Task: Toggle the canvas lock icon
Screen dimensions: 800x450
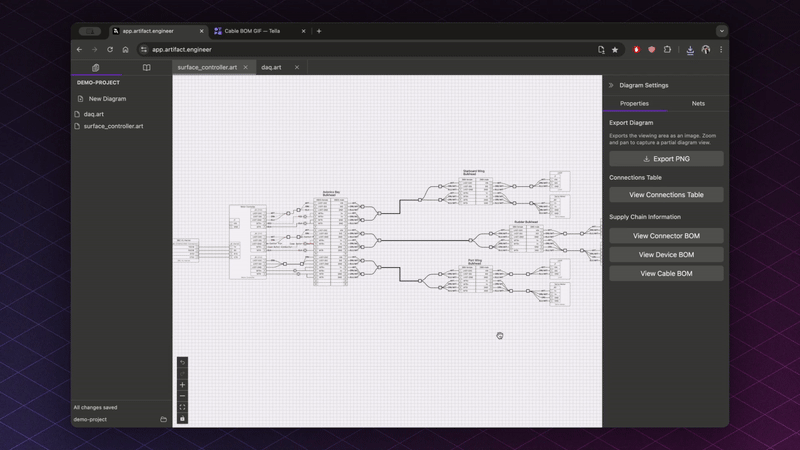Action: pyautogui.click(x=182, y=418)
